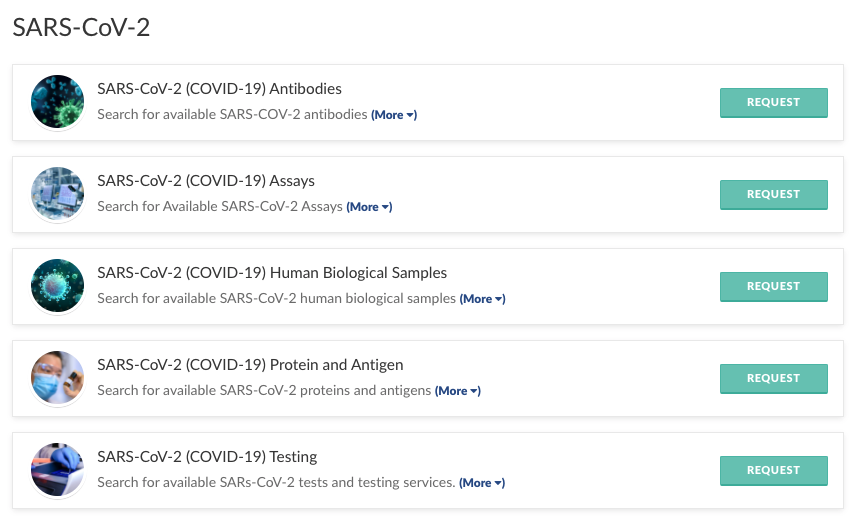Click the Assays lab equipment thumbnail icon
The width and height of the screenshot is (852, 528).
pos(57,194)
